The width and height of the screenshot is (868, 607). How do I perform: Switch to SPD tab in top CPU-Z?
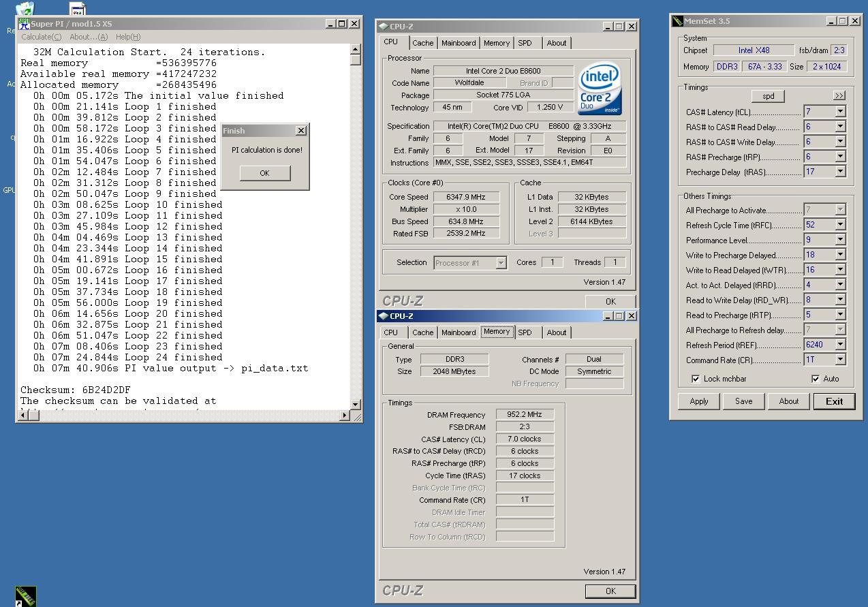525,43
